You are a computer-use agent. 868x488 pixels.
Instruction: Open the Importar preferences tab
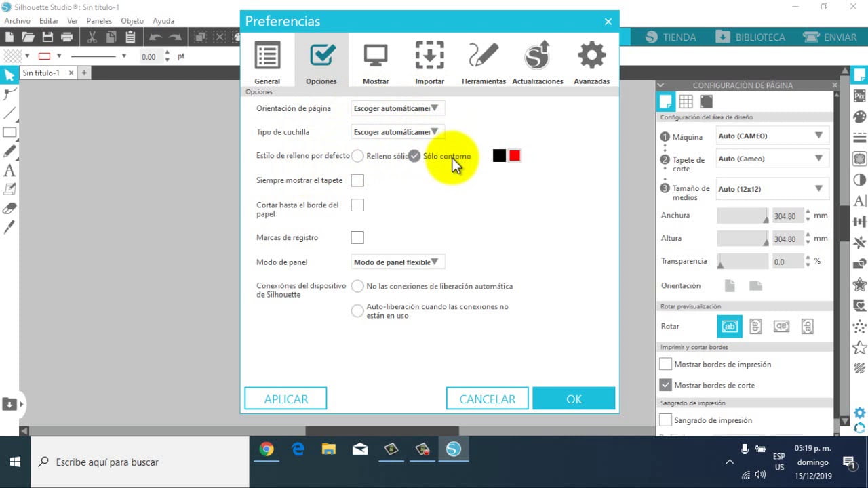tap(430, 62)
